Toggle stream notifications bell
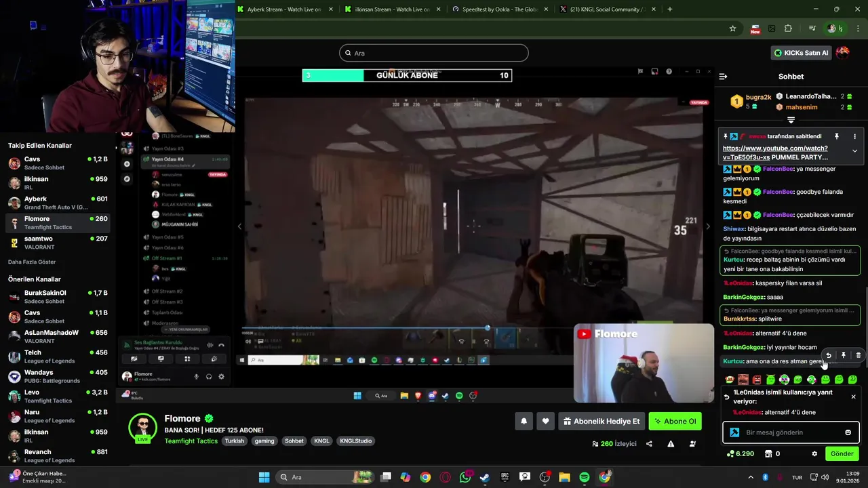Screen dimensions: 868x488 coord(524,421)
